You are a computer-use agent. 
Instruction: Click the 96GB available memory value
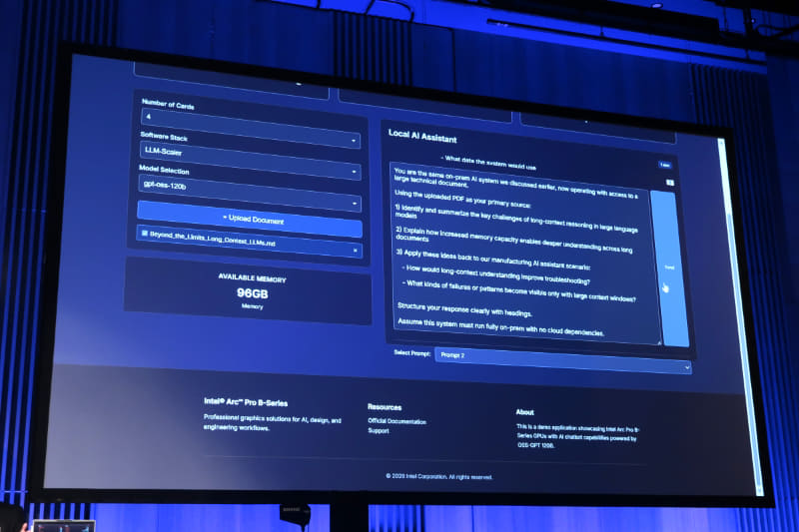253,293
